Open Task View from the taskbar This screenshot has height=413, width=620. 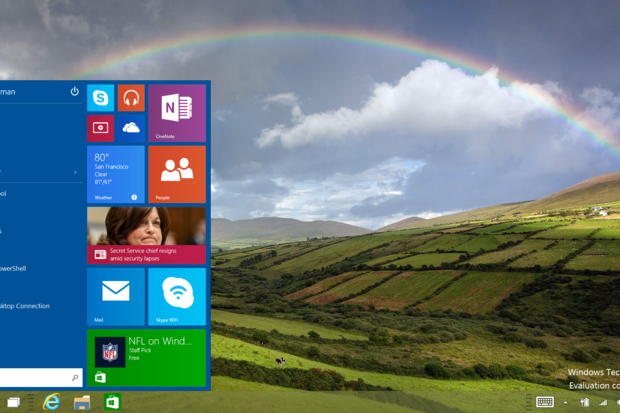coord(13,402)
